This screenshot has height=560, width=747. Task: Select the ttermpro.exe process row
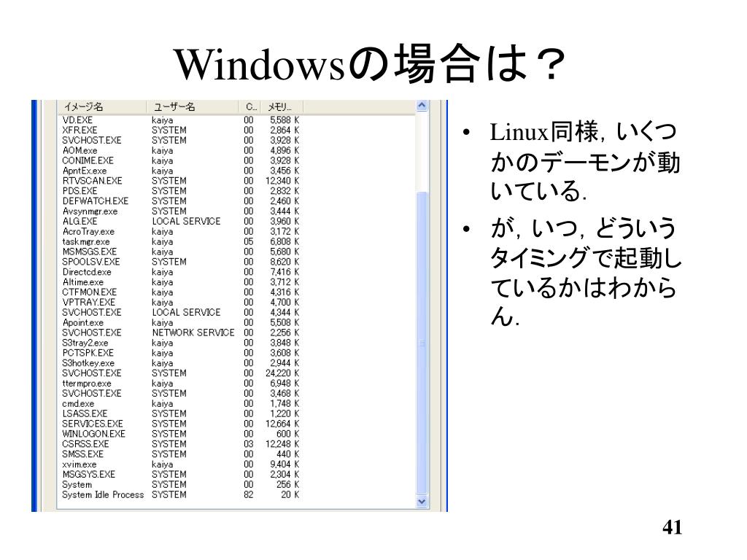pyautogui.click(x=181, y=384)
